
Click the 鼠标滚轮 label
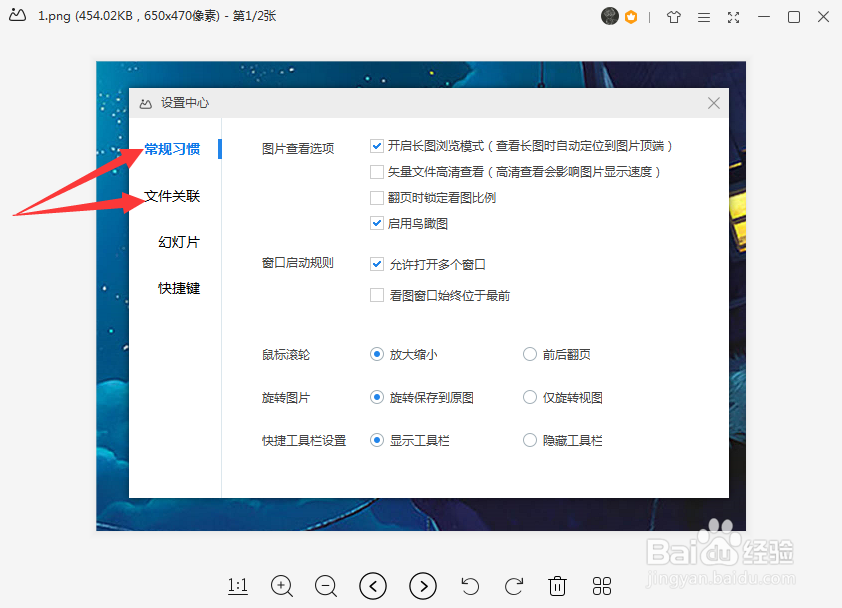[x=286, y=354]
